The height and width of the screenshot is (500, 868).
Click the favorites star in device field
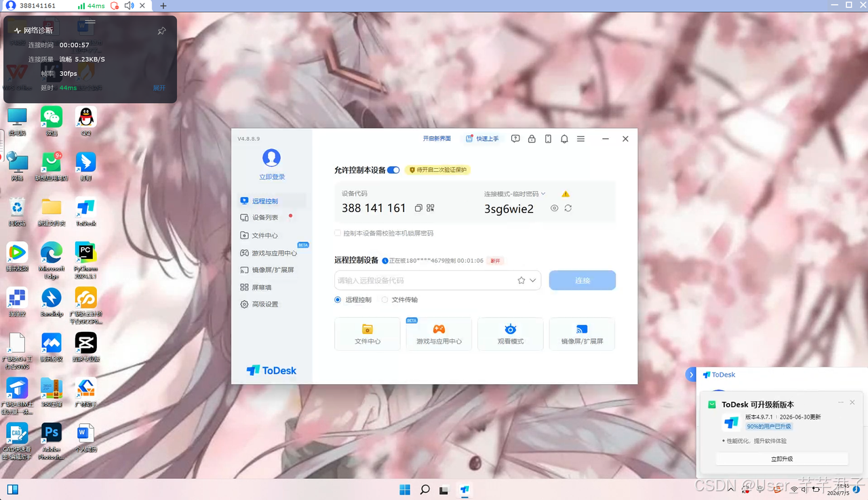pyautogui.click(x=521, y=280)
